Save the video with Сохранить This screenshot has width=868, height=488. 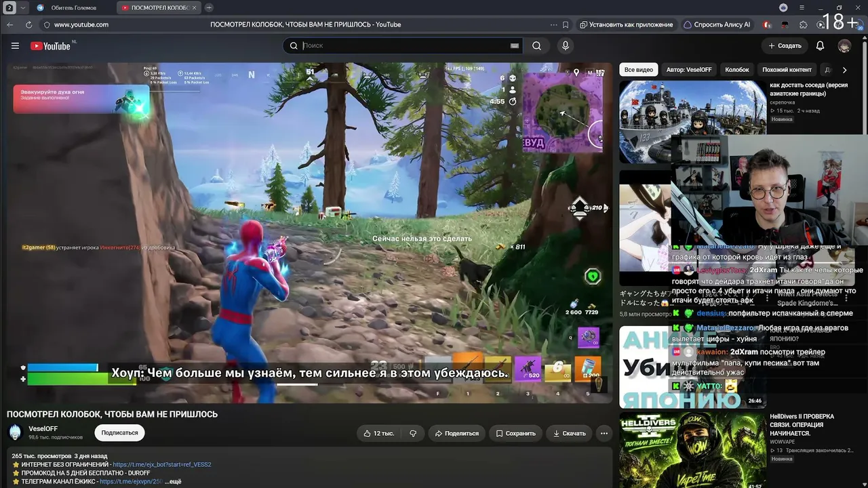pos(516,433)
